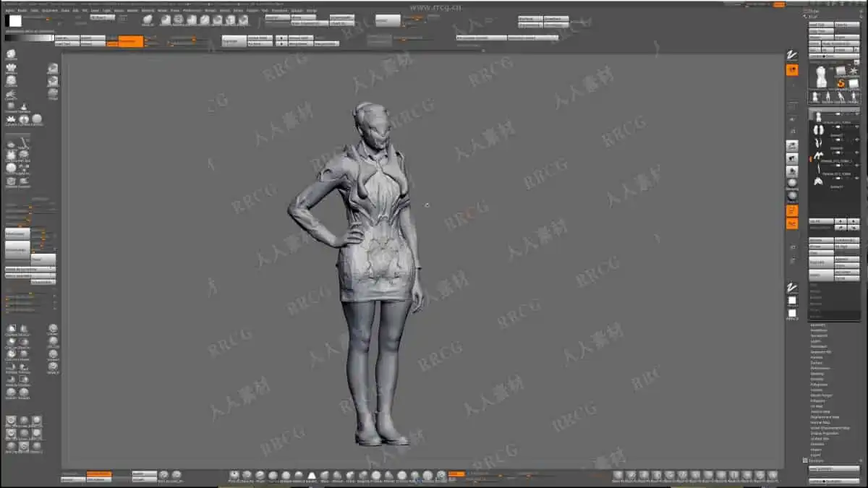Viewport: 868px width, 488px height.
Task: Click Save As in the Tool palette
Action: pyautogui.click(x=847, y=25)
